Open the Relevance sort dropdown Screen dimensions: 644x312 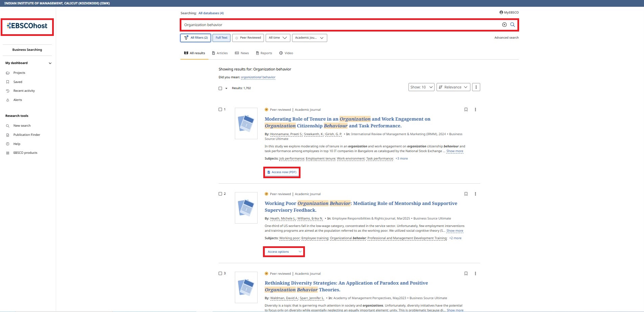pos(453,87)
